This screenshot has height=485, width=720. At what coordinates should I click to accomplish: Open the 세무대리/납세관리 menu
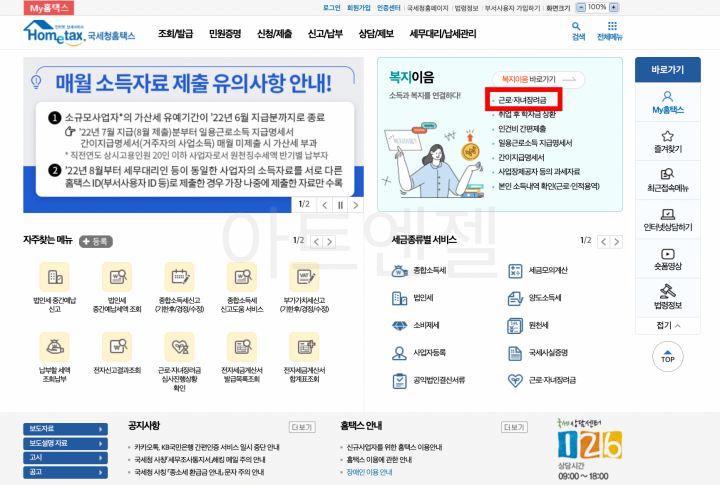coord(443,34)
